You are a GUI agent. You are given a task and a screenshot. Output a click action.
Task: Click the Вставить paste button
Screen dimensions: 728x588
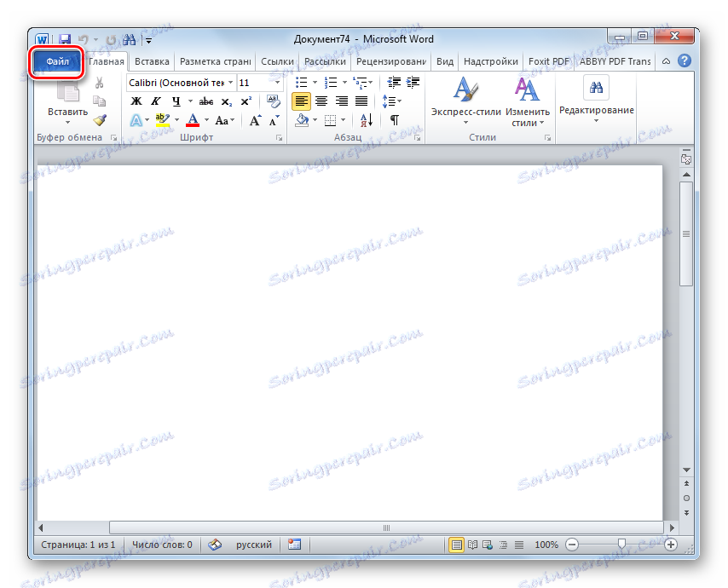tap(68, 103)
